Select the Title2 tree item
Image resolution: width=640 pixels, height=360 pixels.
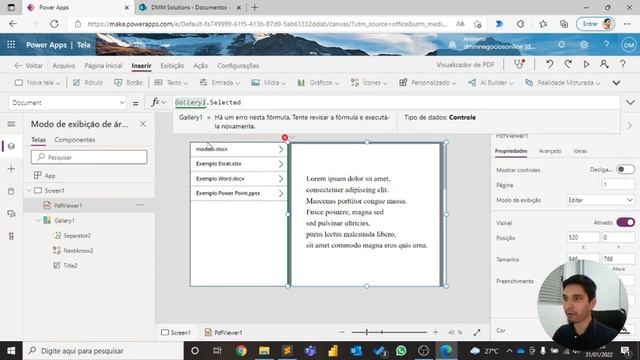70,265
